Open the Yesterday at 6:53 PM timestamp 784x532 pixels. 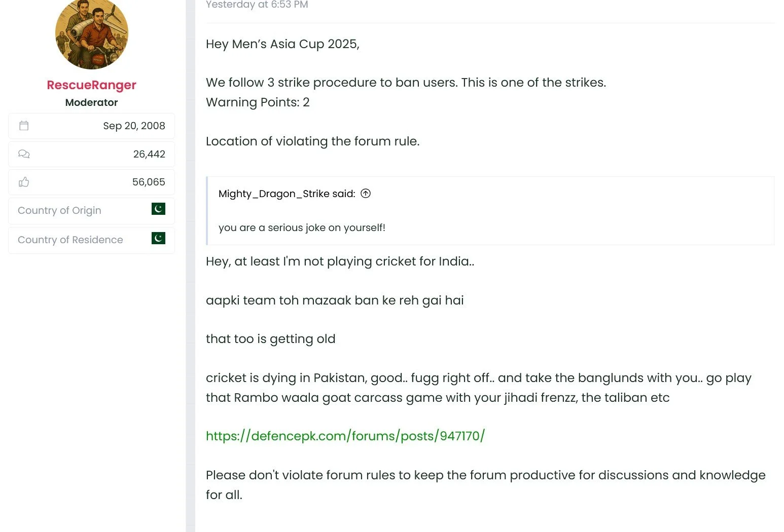point(257,5)
